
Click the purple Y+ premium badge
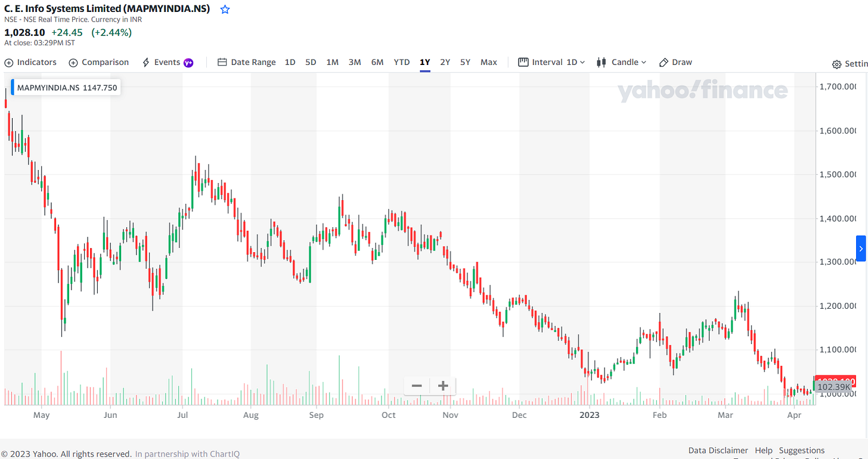[x=188, y=63]
